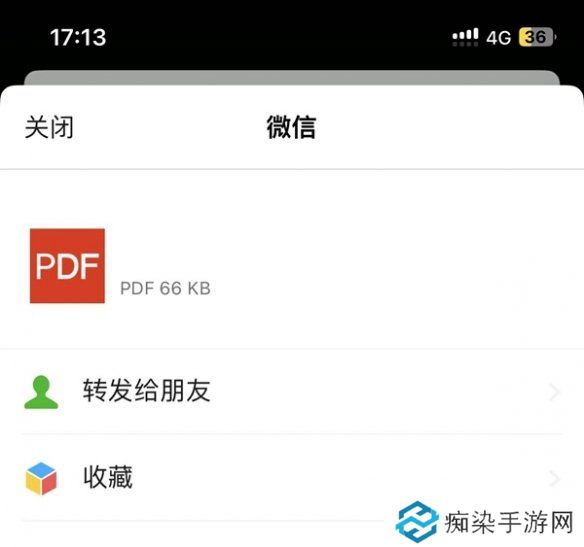
Task: Tap the blank file name area beside PDF icon
Action: pos(335,253)
